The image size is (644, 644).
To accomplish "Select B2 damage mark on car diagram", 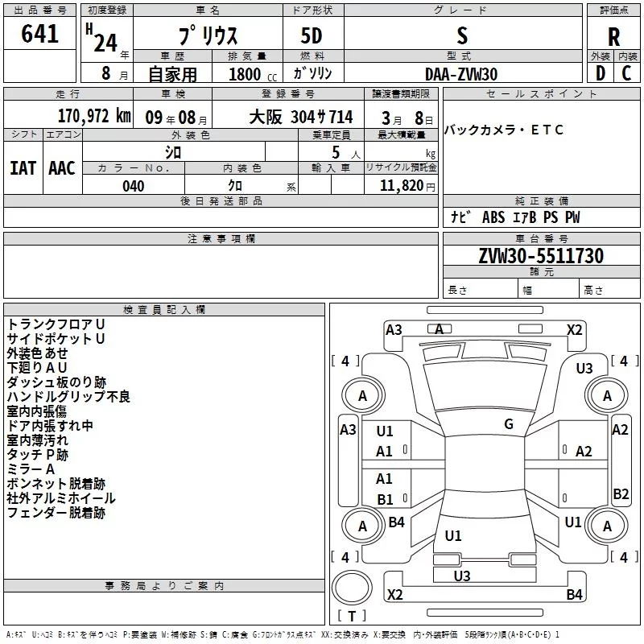I will click(621, 493).
